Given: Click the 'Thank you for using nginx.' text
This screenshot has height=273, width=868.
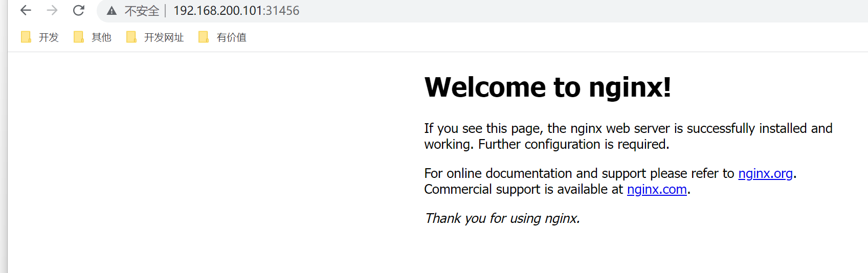Looking at the screenshot, I should tap(502, 218).
